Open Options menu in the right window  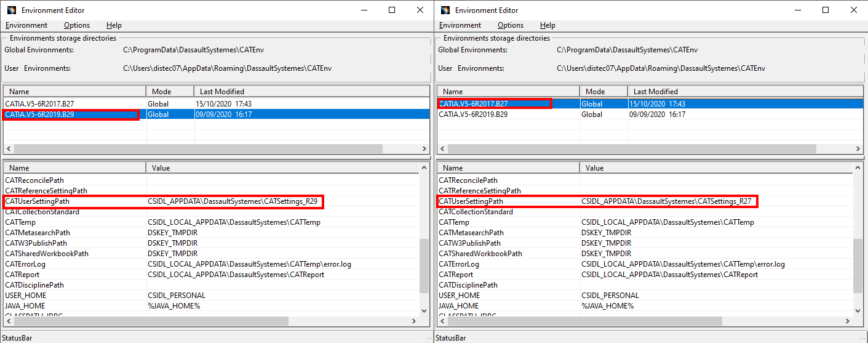coord(510,25)
